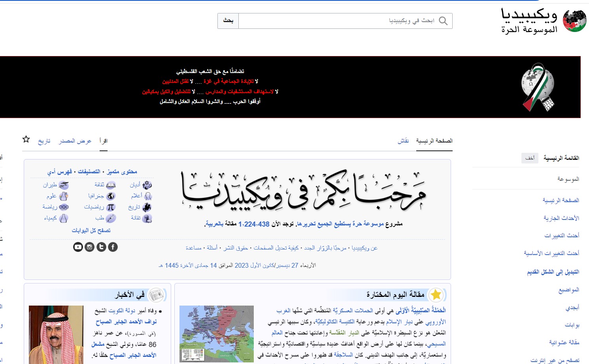Open the Wikipedia globe logo
Viewport: 589px width, 364px height.
click(574, 21)
